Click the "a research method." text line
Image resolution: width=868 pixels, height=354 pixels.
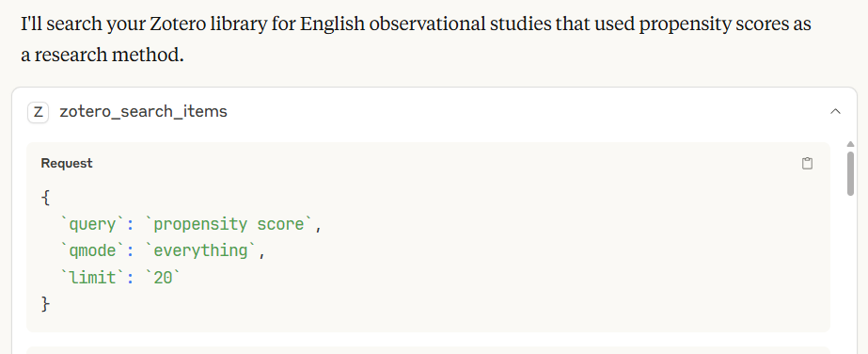click(103, 55)
